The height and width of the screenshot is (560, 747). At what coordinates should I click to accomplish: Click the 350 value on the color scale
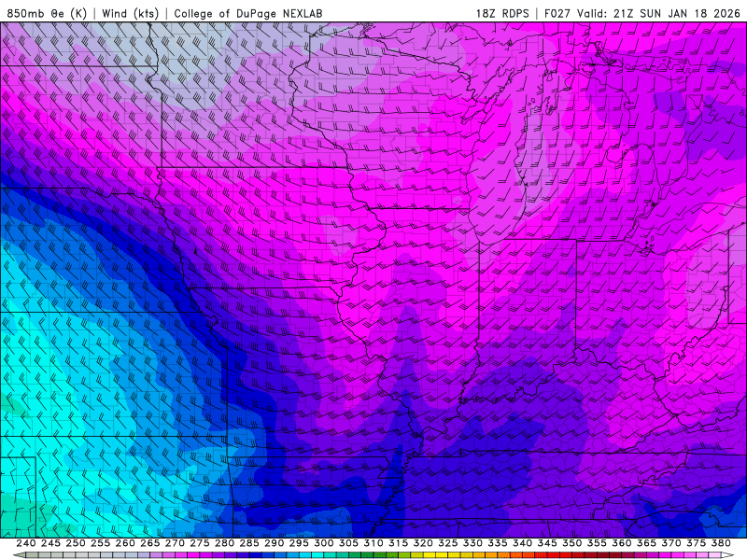point(571,543)
